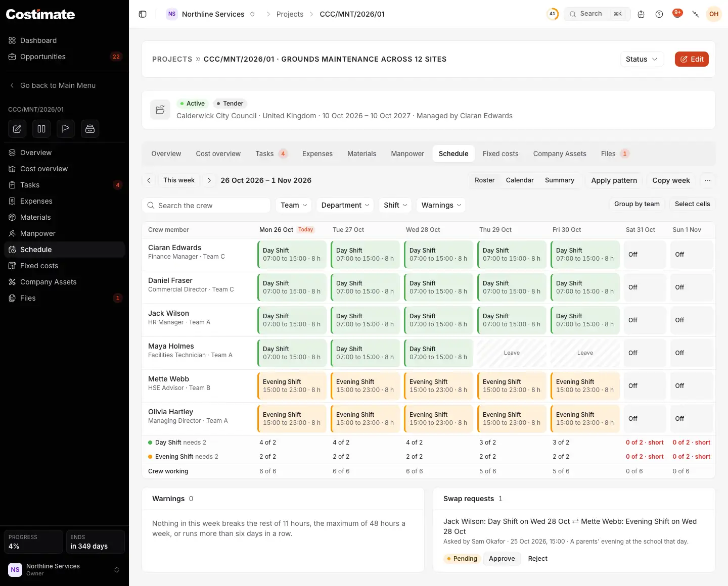The height and width of the screenshot is (586, 728).
Task: Click the 41 progress ring indicator
Action: [553, 14]
